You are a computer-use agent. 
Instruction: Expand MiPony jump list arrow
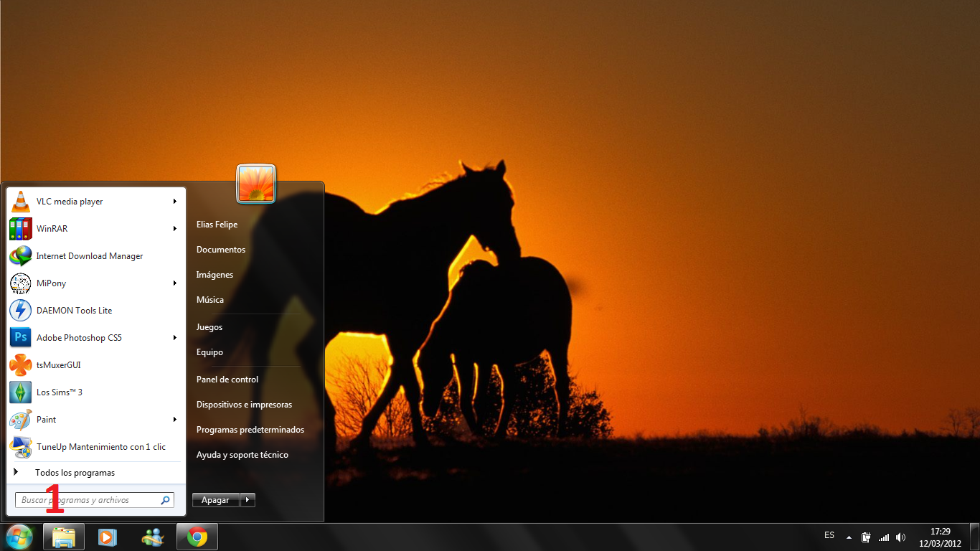pos(175,283)
